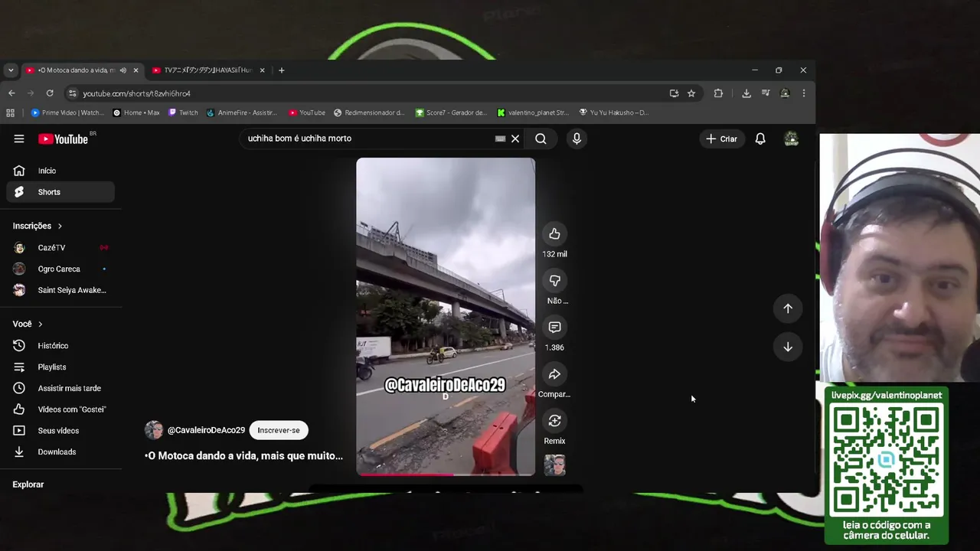Viewport: 980px width, 551px height.
Task: Click the Criar button
Action: point(721,139)
